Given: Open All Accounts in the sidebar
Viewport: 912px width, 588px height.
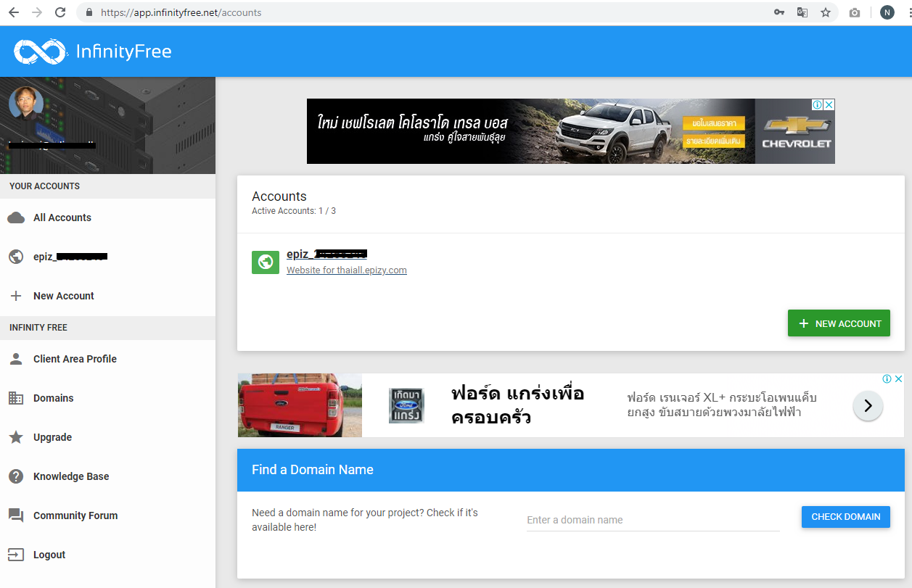Looking at the screenshot, I should click(x=62, y=218).
